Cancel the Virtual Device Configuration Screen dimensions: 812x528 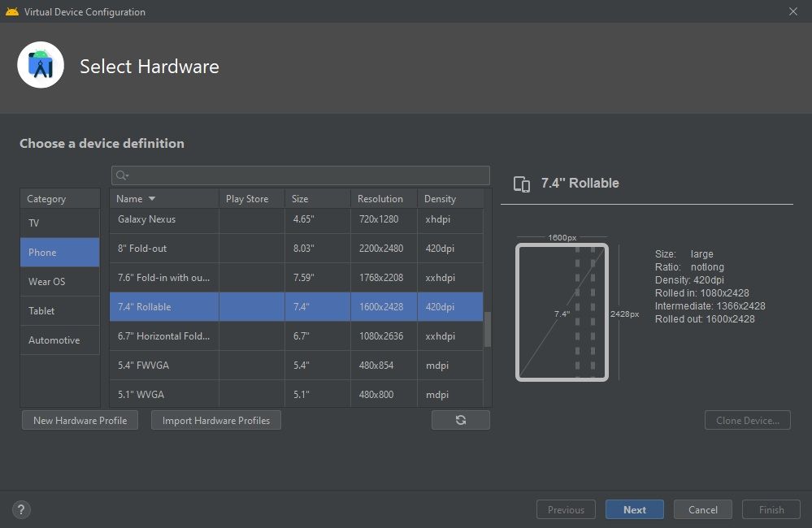point(702,509)
